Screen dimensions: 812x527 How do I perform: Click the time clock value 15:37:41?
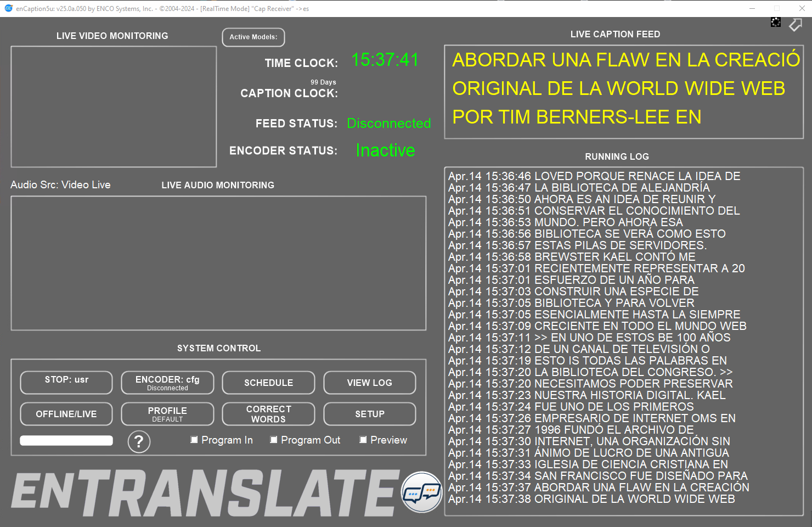385,60
